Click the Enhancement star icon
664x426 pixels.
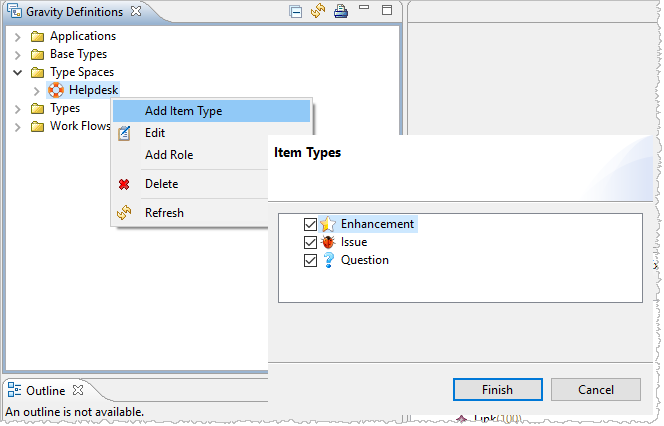point(327,224)
